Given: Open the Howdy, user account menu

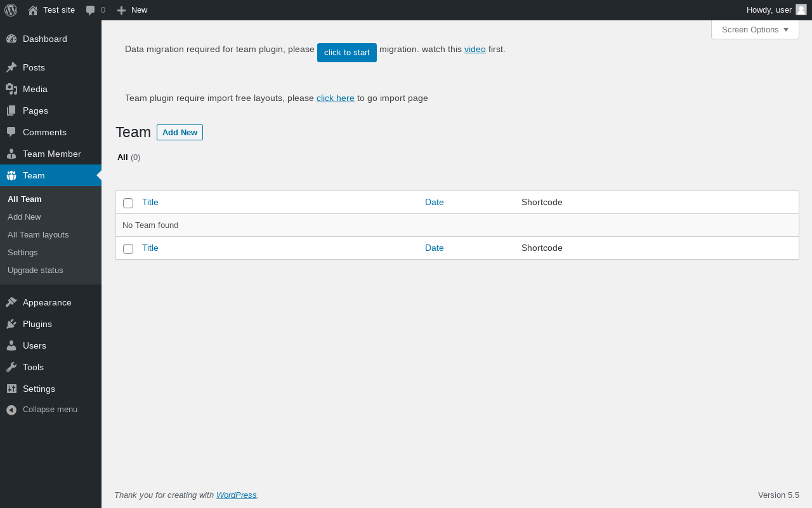Looking at the screenshot, I should (x=776, y=10).
